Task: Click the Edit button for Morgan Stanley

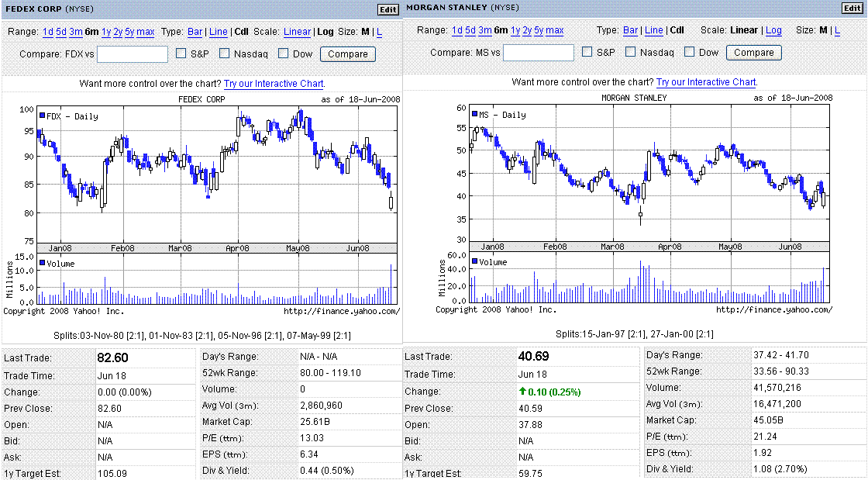Action: pyautogui.click(x=851, y=9)
